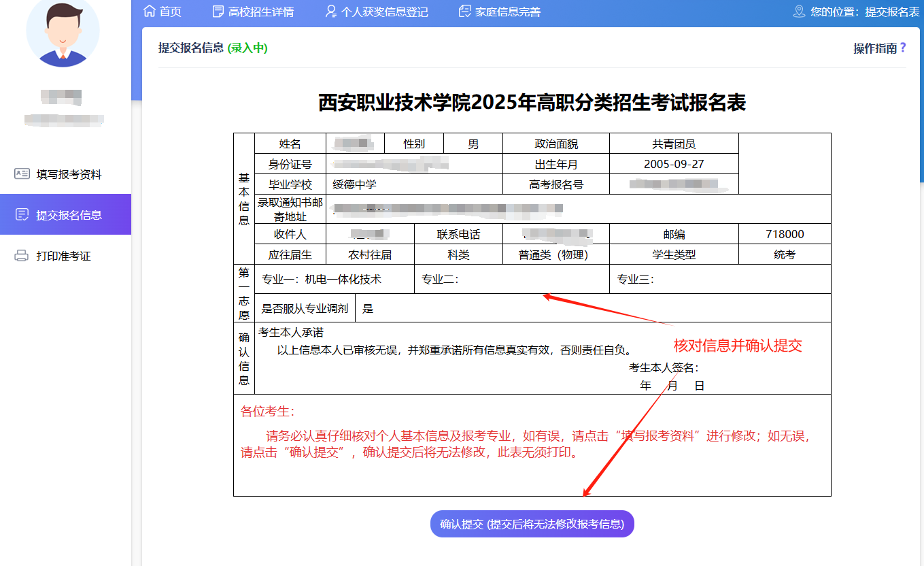
Task: Click the question mark beside 操作指南
Action: 903,48
